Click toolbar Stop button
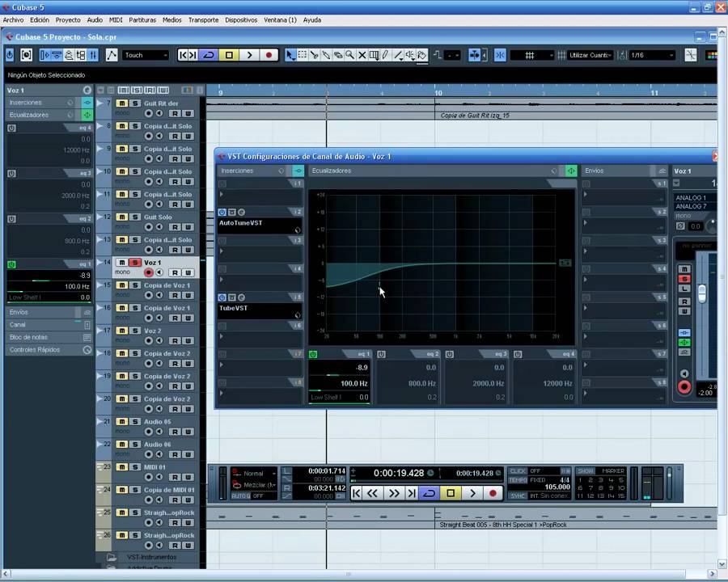Image resolution: width=728 pixels, height=582 pixels. [x=229, y=55]
